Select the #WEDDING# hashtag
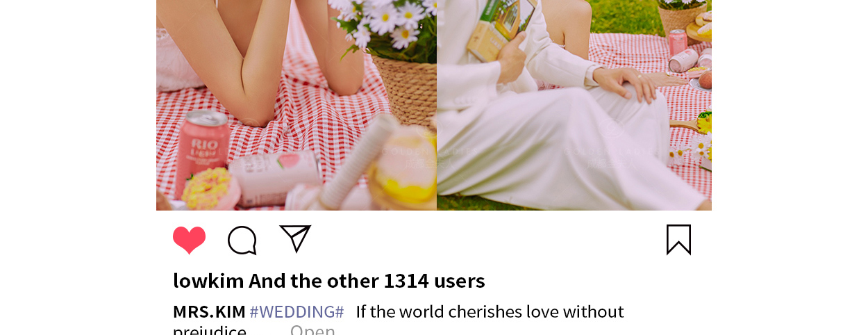This screenshot has height=335, width=868. (x=297, y=311)
